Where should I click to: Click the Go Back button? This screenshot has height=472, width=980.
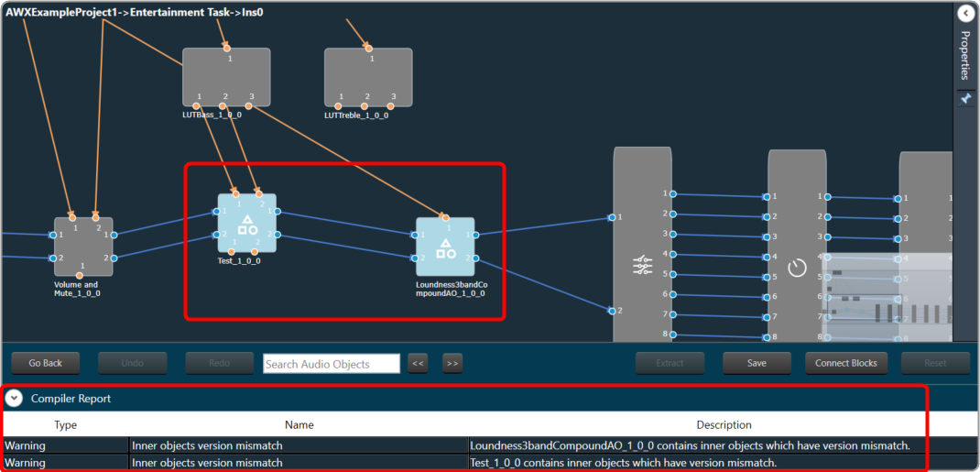click(x=46, y=363)
